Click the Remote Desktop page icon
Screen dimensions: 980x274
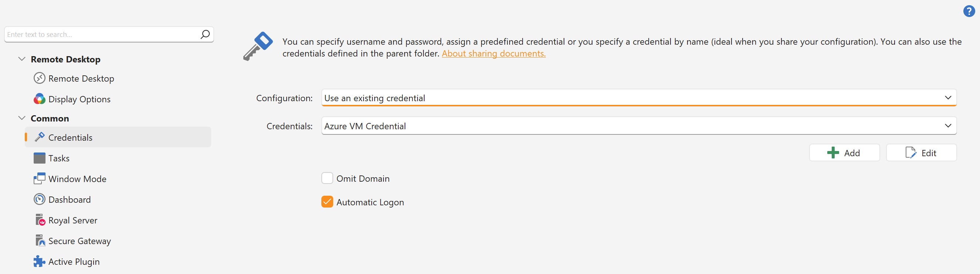[39, 78]
